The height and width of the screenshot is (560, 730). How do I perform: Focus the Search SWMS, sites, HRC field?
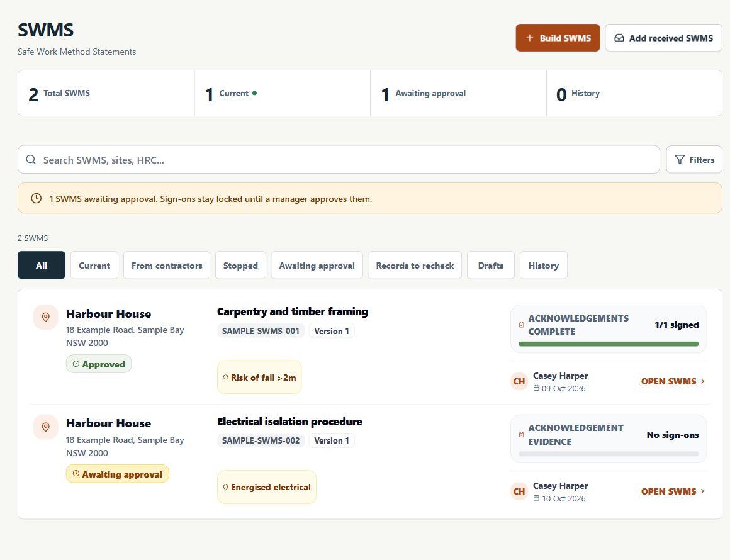click(339, 160)
